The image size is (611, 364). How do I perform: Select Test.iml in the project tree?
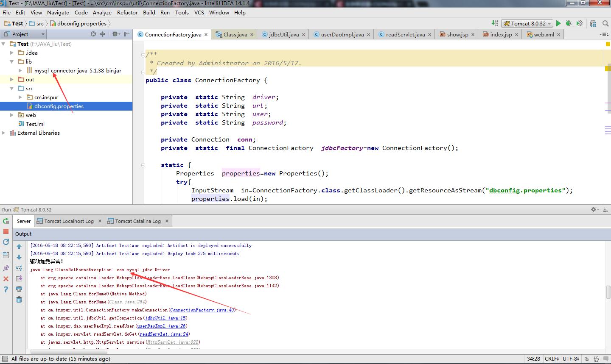[35, 124]
